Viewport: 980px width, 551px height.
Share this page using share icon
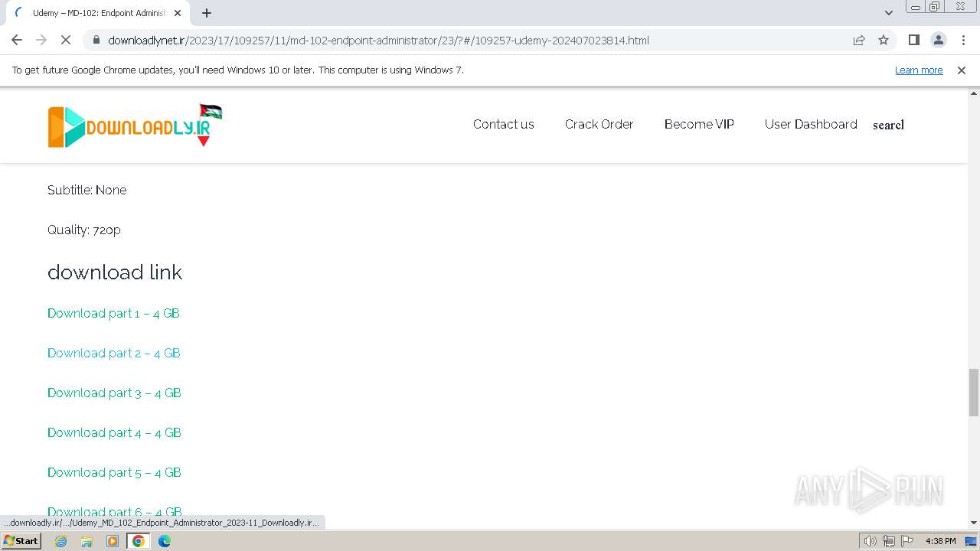(x=859, y=40)
